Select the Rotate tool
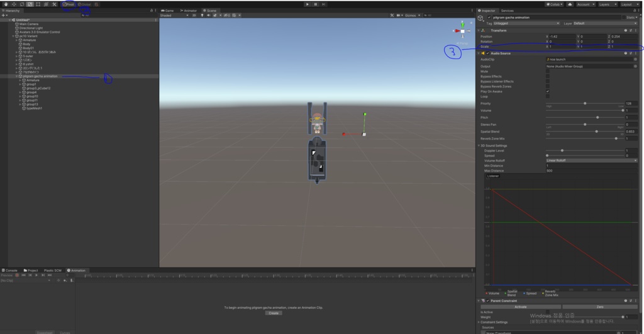This screenshot has width=644, height=334. 22,4
